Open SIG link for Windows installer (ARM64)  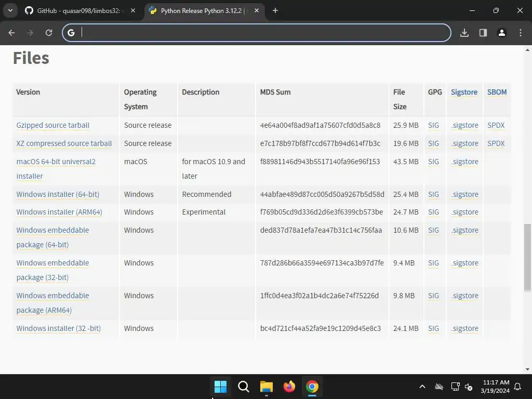(x=434, y=212)
